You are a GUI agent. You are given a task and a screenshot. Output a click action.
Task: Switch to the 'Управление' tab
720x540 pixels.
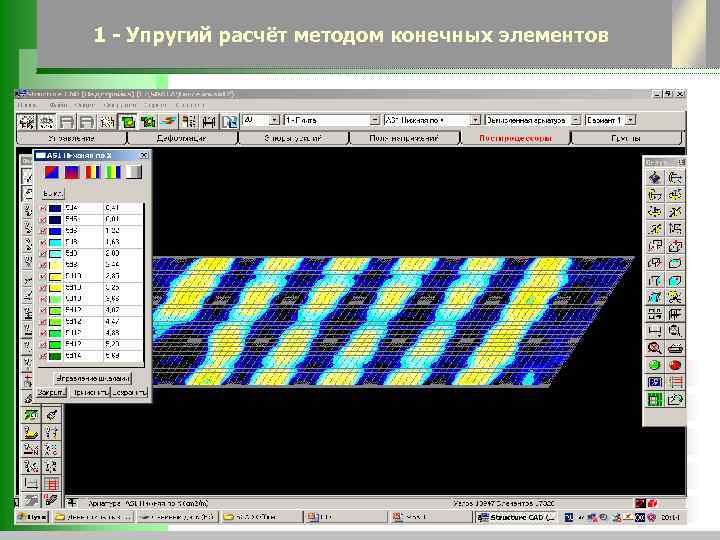tap(71, 138)
